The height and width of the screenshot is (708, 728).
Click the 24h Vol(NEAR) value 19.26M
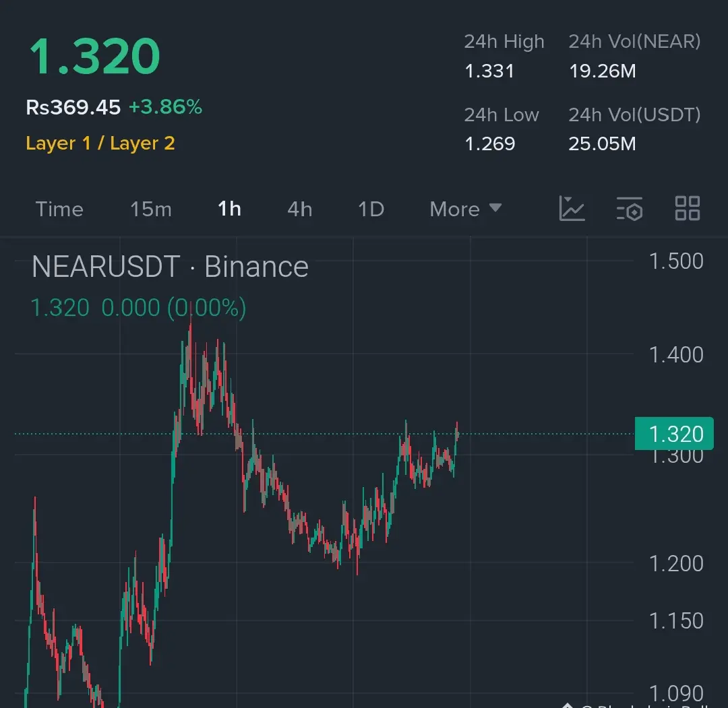pos(602,71)
